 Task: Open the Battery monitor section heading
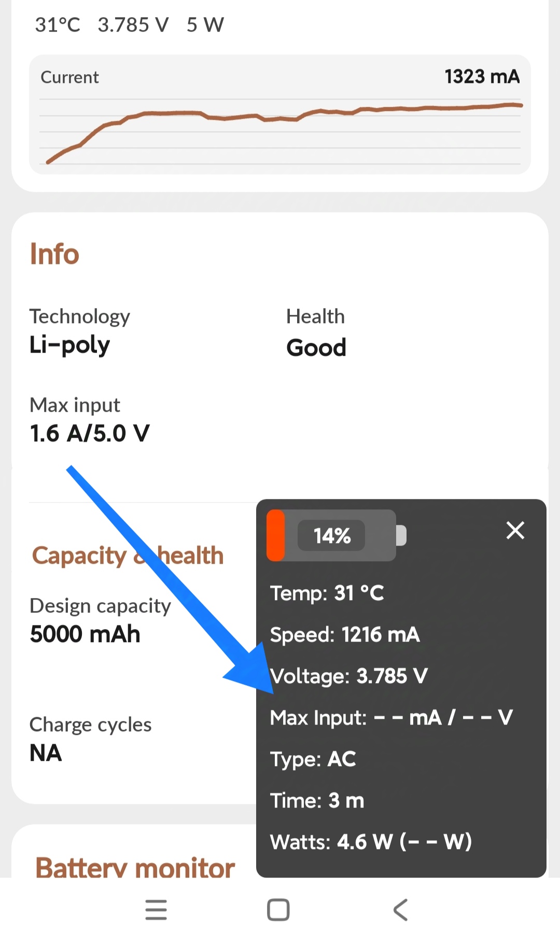click(x=135, y=867)
